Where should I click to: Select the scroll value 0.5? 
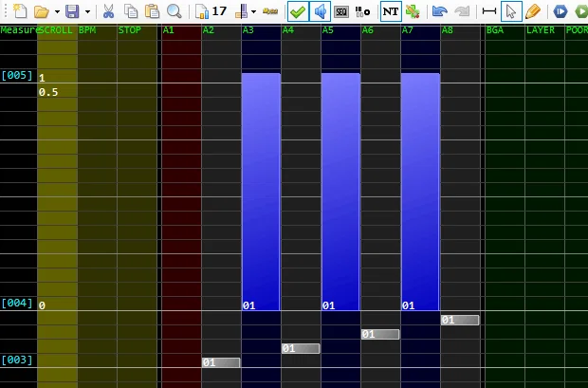point(48,92)
